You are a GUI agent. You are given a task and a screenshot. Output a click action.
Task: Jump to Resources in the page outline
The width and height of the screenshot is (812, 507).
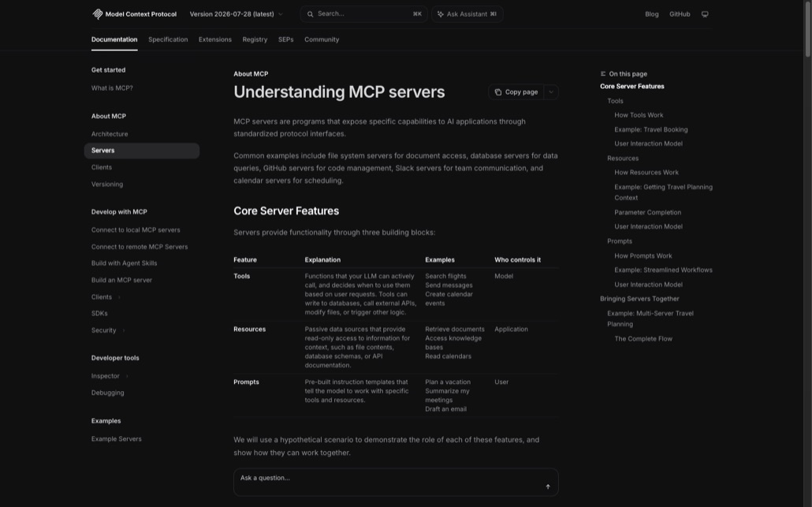click(x=623, y=158)
